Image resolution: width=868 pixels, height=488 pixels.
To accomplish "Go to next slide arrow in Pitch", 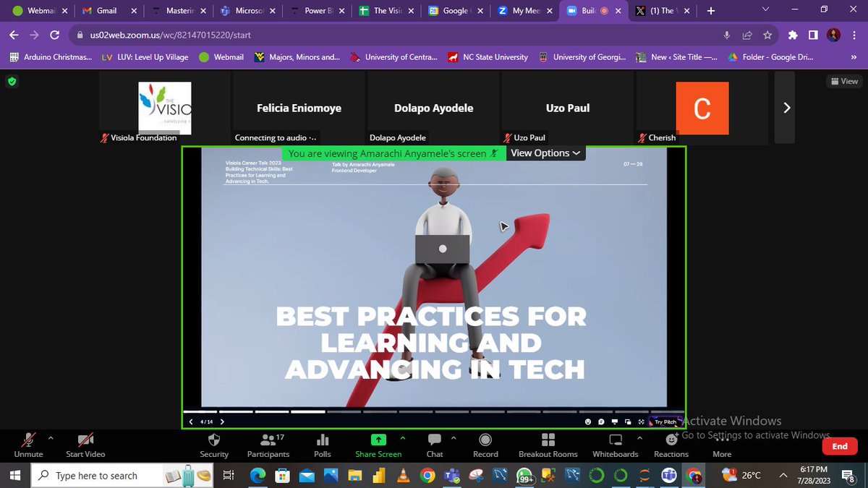I will point(222,421).
